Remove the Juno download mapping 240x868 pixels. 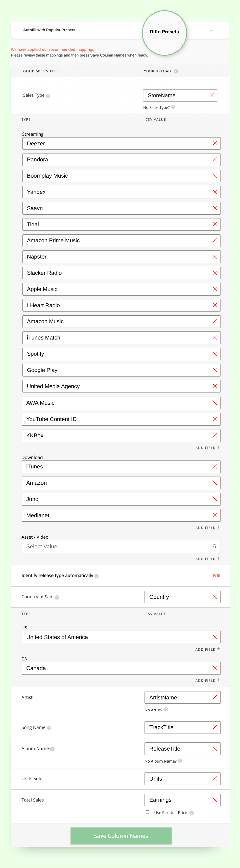point(215,499)
